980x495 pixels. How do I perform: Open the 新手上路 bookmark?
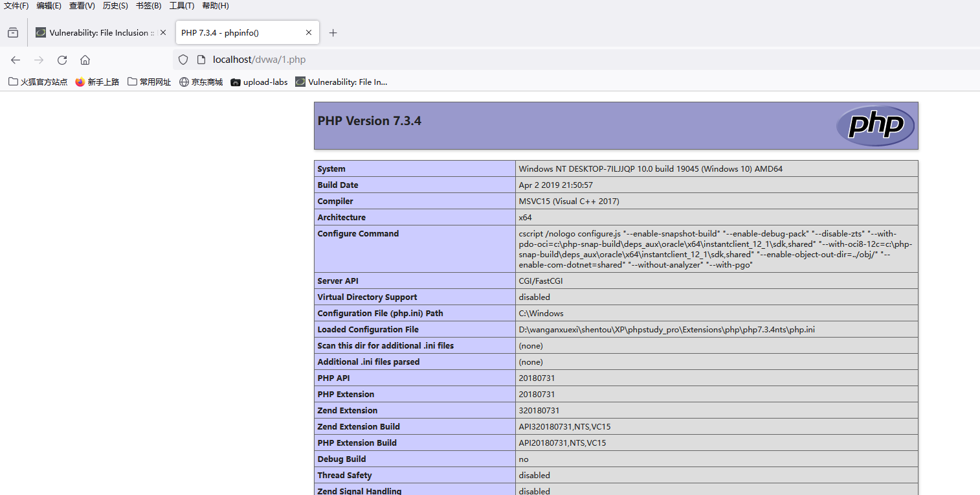(97, 82)
